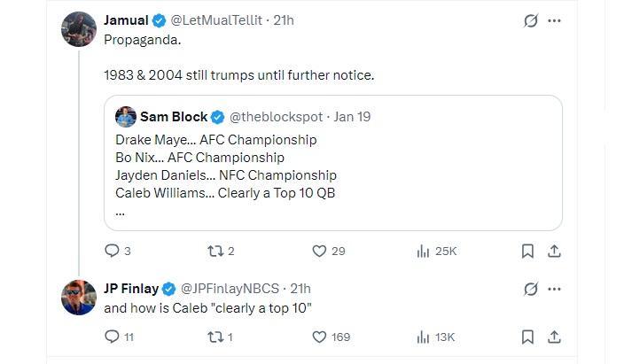Click Jamual's profile avatar
Image resolution: width=632 pixels, height=364 pixels.
78,28
